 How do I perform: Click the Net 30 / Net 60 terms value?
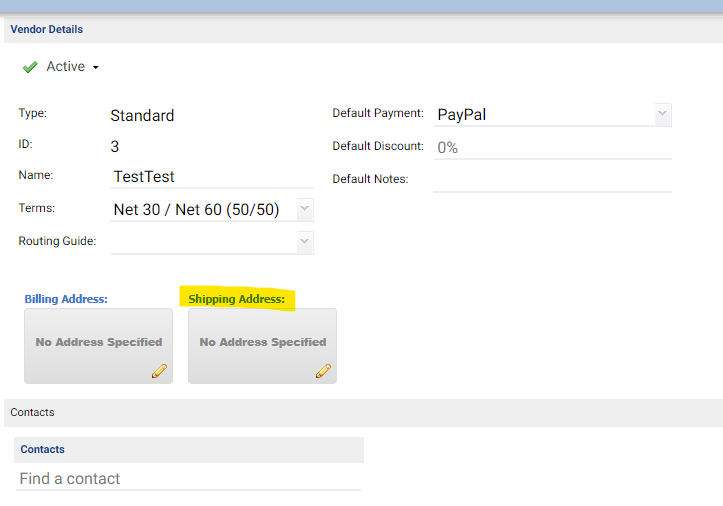pos(196,209)
